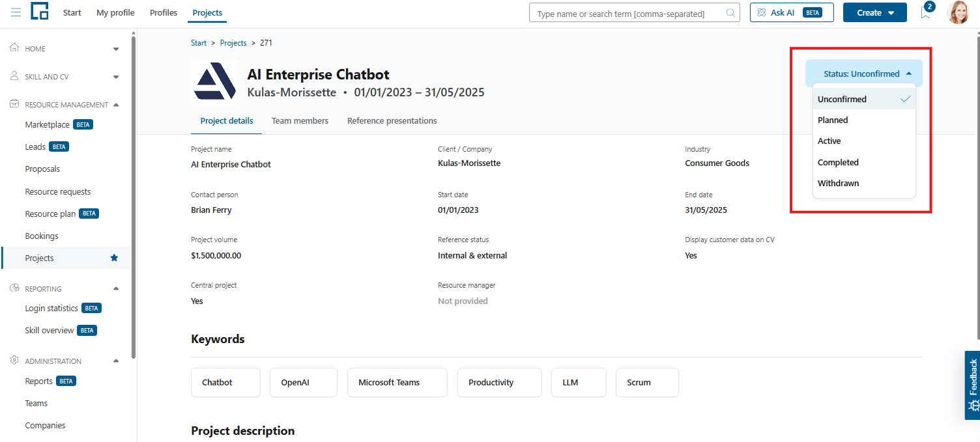Click the OpenAI keyword tag
980x442 pixels.
click(304, 382)
